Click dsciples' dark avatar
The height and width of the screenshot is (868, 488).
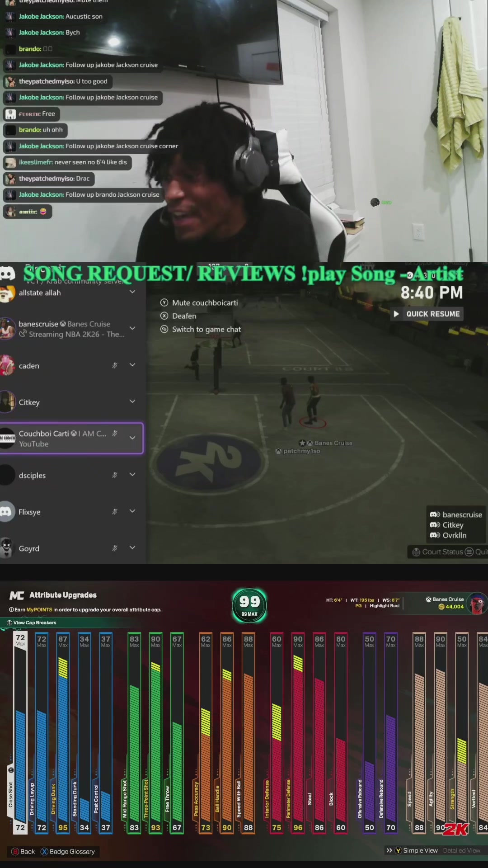click(7, 475)
